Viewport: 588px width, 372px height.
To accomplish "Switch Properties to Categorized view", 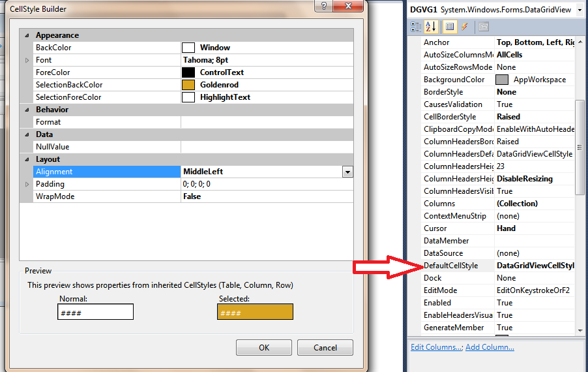I will (416, 27).
